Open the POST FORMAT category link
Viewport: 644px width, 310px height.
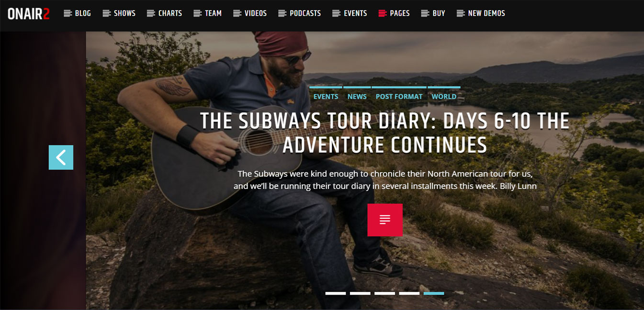(x=399, y=96)
